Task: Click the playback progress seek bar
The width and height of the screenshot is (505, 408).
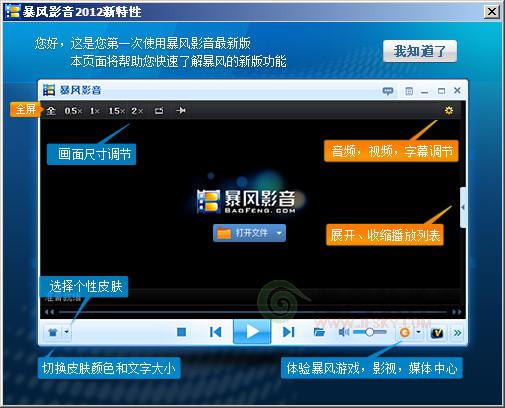Action: [252, 312]
